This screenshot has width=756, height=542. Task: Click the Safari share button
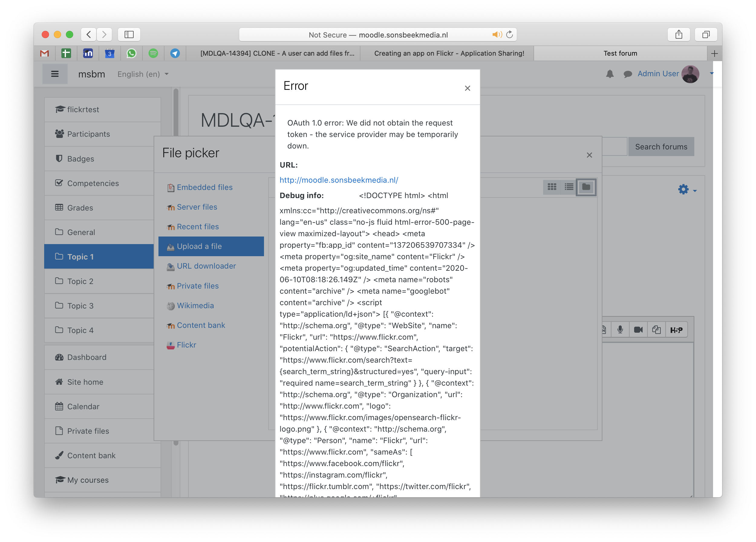click(x=679, y=34)
